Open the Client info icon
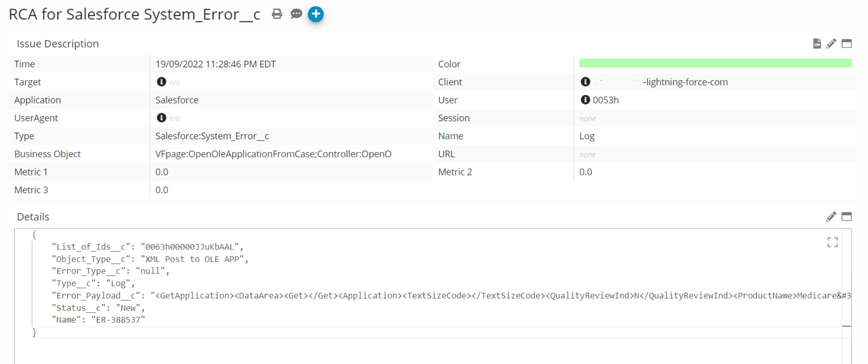This screenshot has height=364, width=868. (585, 82)
